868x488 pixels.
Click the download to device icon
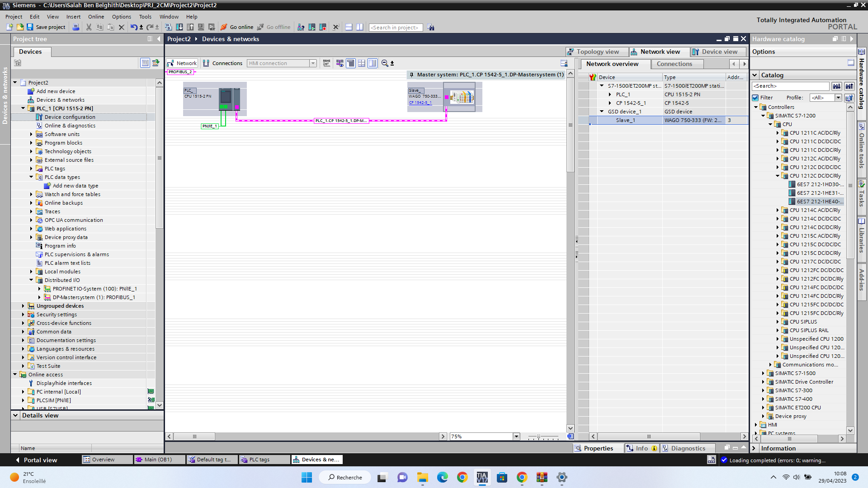point(179,27)
